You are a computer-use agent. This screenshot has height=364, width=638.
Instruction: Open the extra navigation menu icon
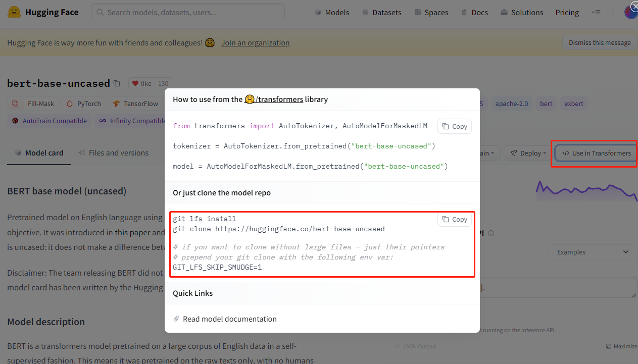coord(596,12)
